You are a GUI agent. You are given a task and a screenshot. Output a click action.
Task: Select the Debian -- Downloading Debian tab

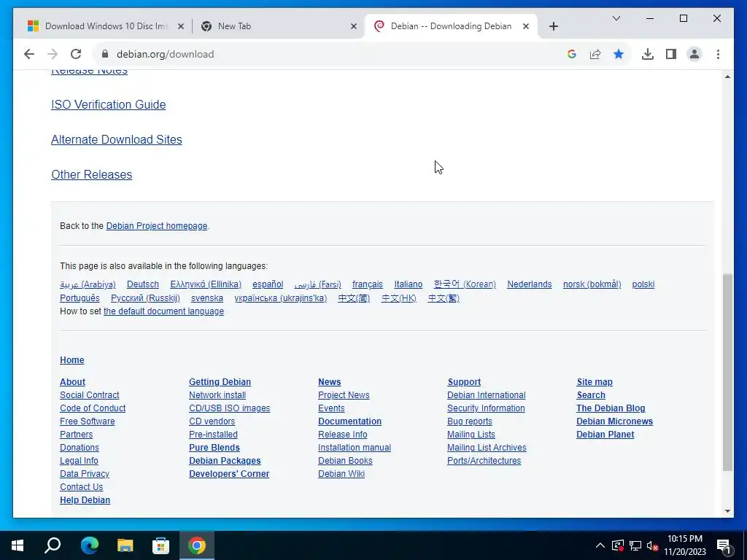click(x=451, y=26)
